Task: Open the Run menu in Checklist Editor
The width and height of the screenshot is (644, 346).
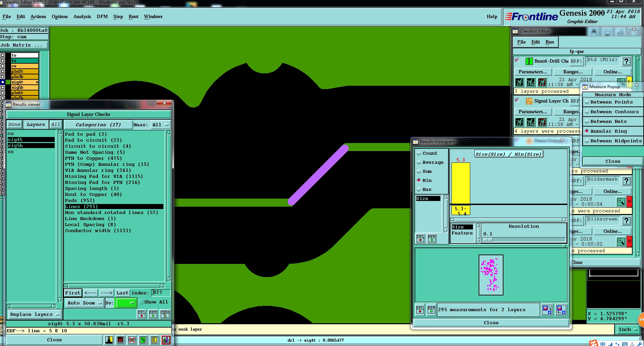Action: pos(550,42)
